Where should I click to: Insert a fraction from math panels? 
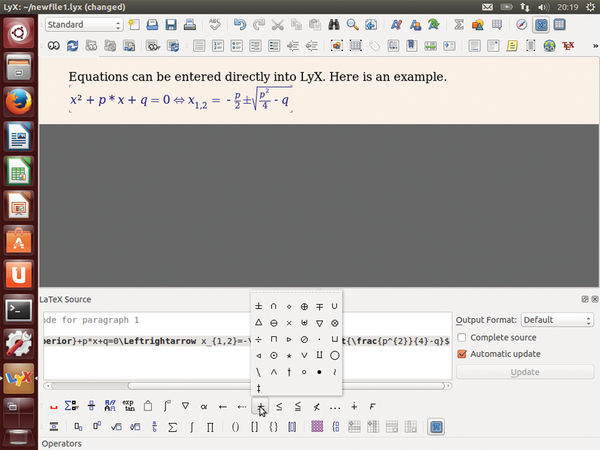point(154,427)
